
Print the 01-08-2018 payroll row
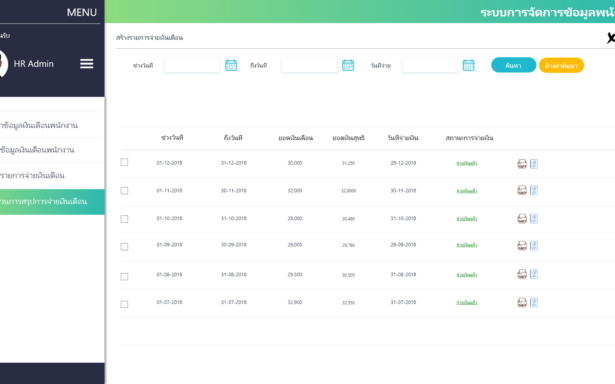pyautogui.click(x=522, y=274)
